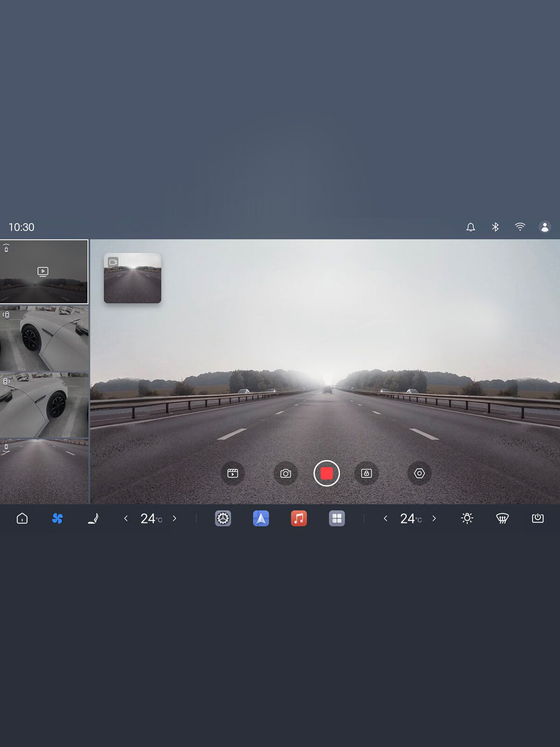Select the left side camera view
This screenshot has height=747, width=560.
pyautogui.click(x=44, y=338)
